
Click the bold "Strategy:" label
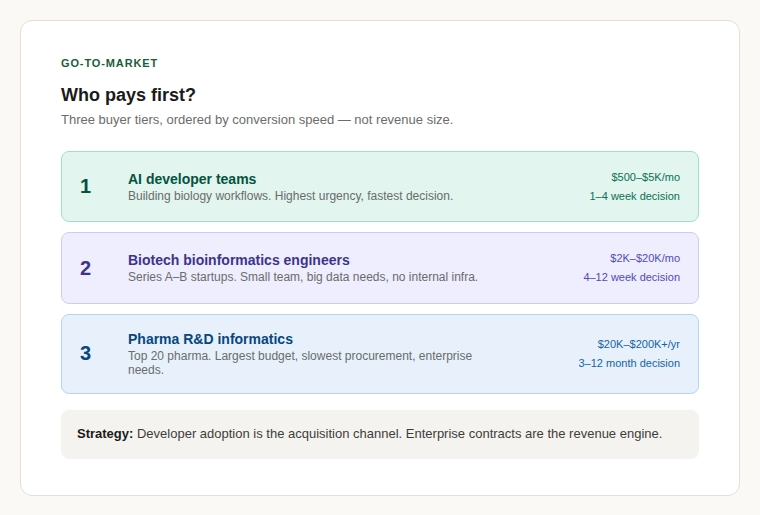pyautogui.click(x=105, y=434)
